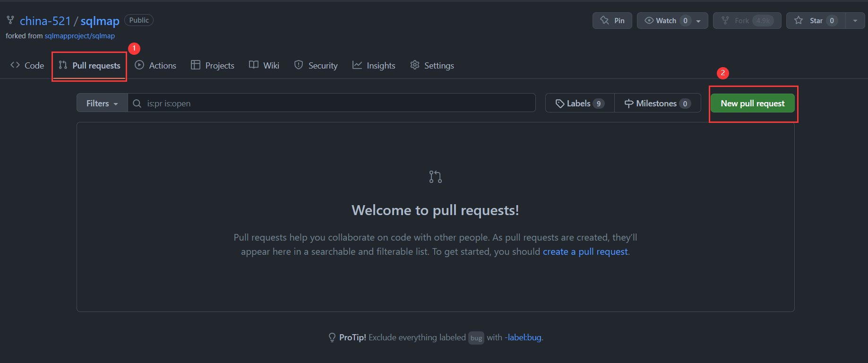
Task: Fork the repository
Action: click(x=747, y=21)
